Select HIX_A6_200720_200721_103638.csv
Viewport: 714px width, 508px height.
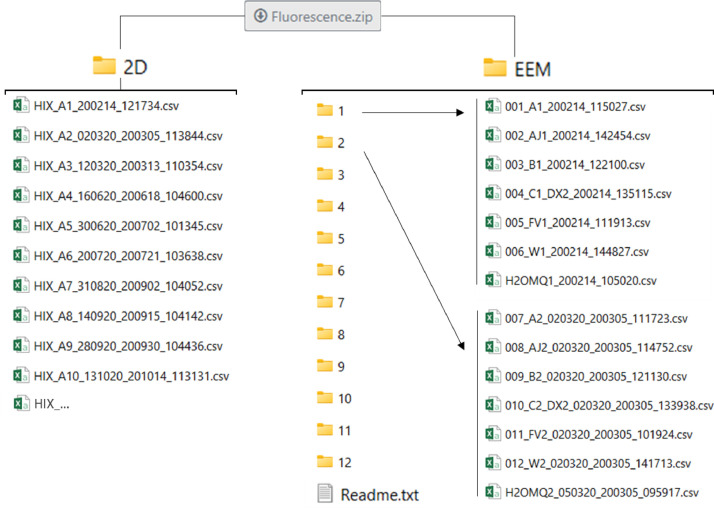[x=117, y=256]
